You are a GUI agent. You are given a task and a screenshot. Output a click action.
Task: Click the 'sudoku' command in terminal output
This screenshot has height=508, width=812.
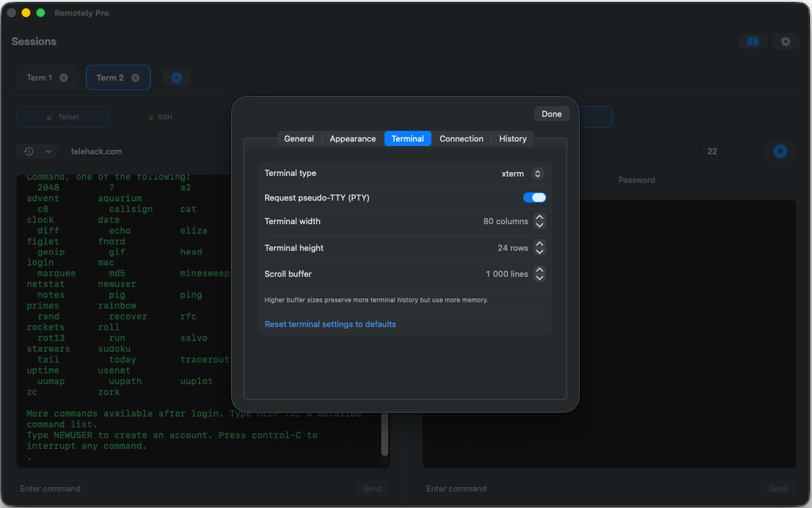115,349
